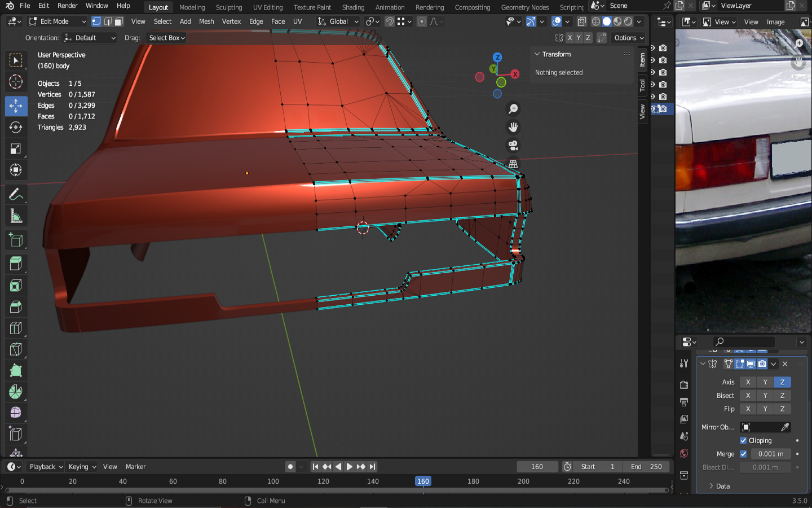This screenshot has height=508, width=812.
Task: Switch to the Sculpting workspace tab
Action: [228, 7]
